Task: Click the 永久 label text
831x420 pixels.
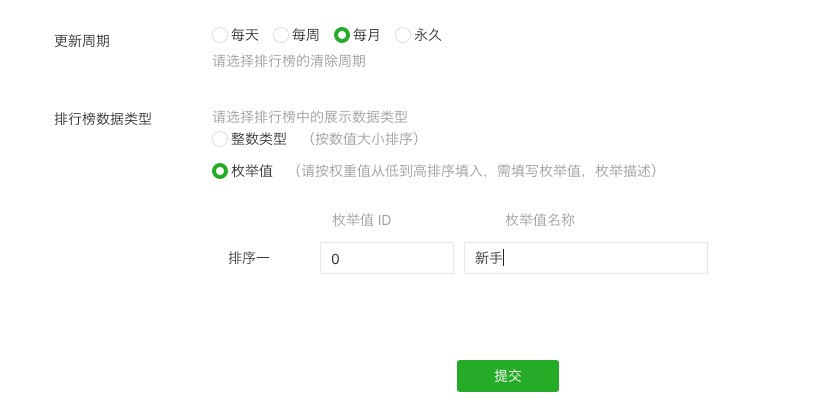Action: [x=428, y=35]
